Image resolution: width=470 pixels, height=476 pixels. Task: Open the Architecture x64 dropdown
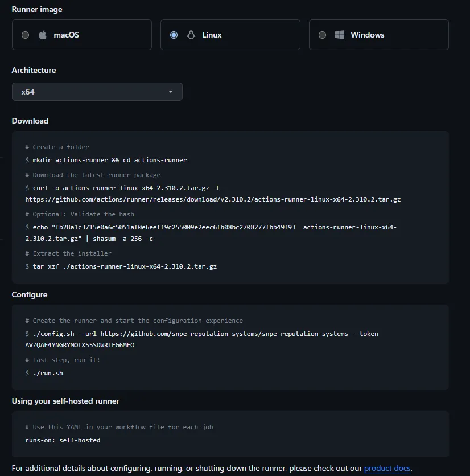pyautogui.click(x=97, y=92)
